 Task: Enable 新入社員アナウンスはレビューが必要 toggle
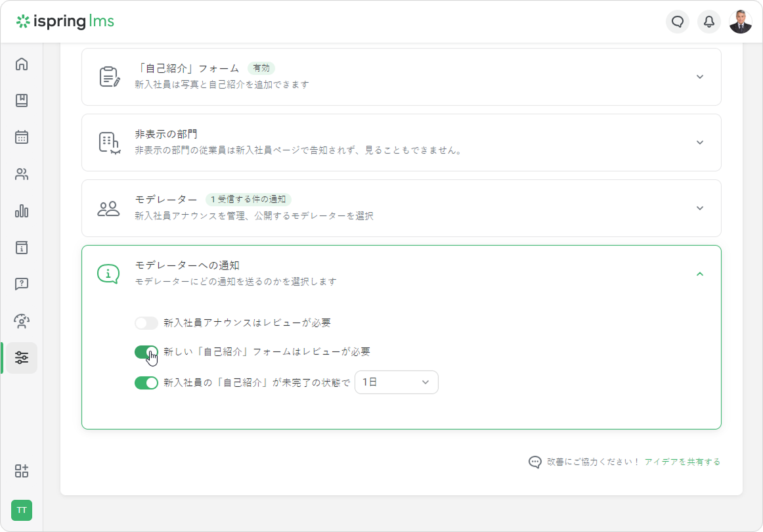pos(146,323)
